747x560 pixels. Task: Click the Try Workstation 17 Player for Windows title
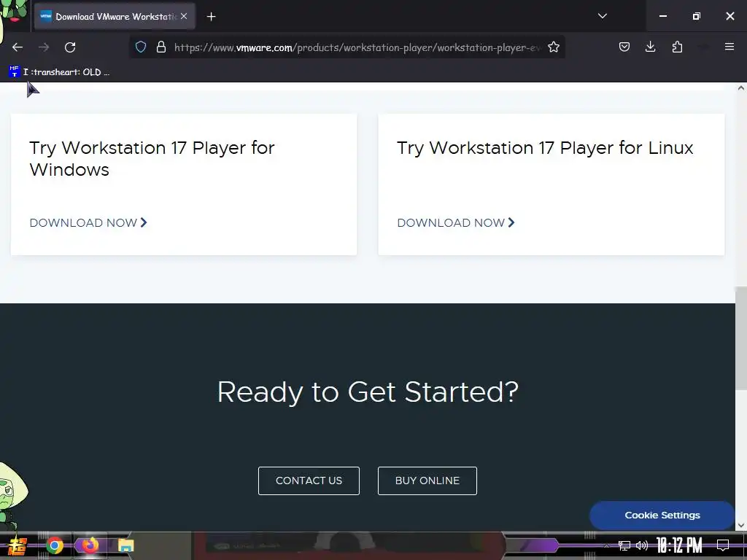click(x=152, y=158)
